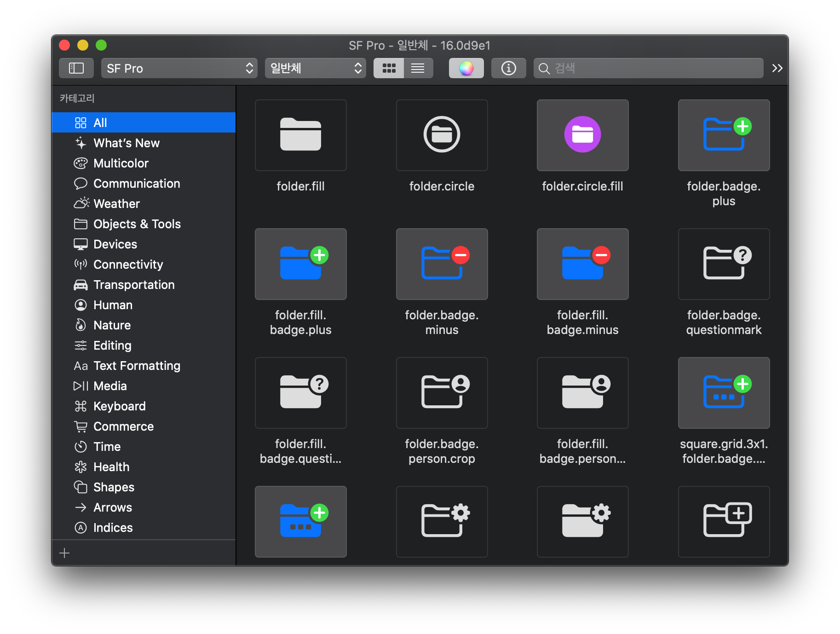Select the folder.badge.plus symbol

click(724, 135)
